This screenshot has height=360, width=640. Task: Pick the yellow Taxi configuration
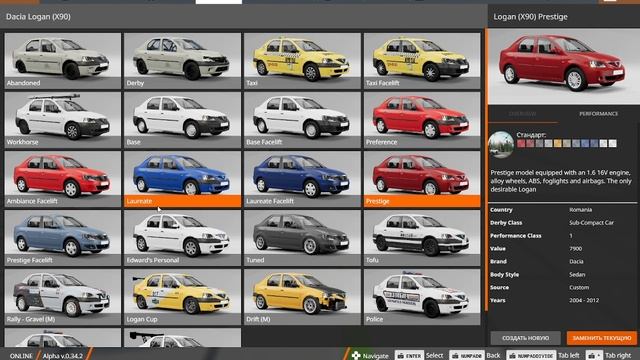(x=302, y=61)
